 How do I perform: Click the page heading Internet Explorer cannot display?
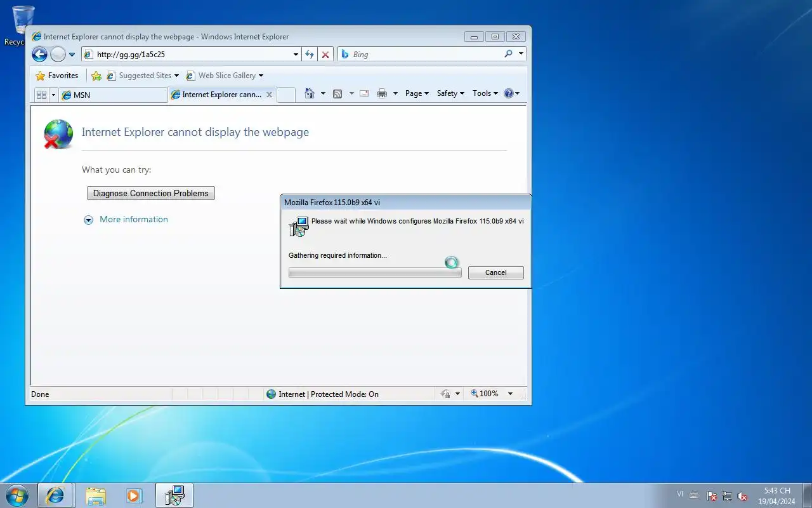click(195, 132)
